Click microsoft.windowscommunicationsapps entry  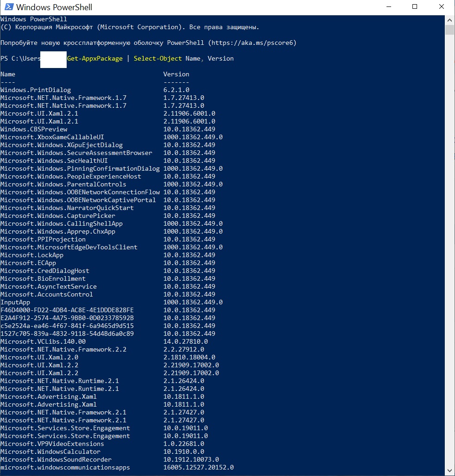click(x=65, y=468)
